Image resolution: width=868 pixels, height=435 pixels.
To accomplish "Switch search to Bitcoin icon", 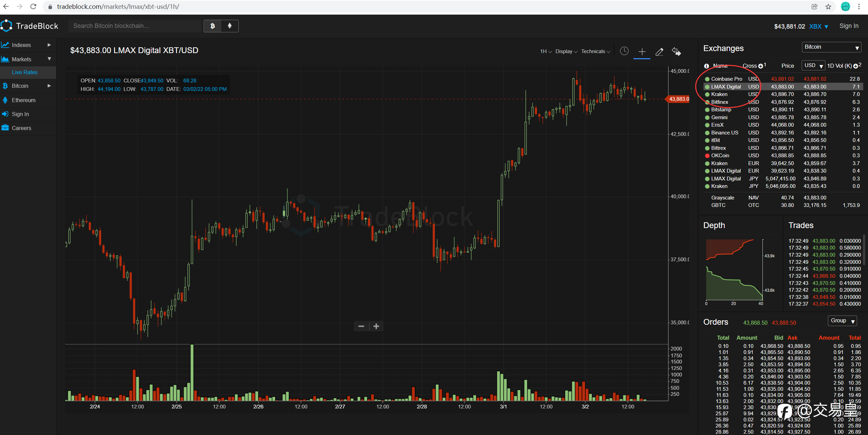I will (x=212, y=26).
